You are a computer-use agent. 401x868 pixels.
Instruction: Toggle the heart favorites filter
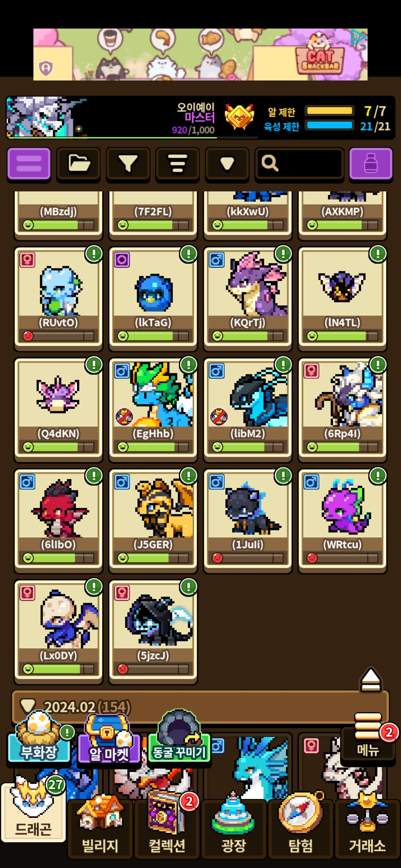tap(227, 164)
